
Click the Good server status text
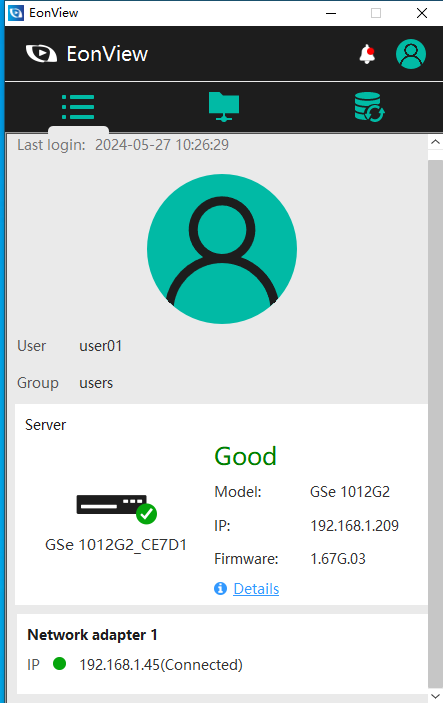(245, 456)
